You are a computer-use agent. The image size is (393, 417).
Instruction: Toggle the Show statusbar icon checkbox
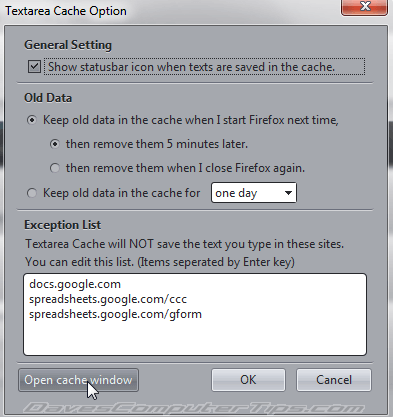point(34,67)
